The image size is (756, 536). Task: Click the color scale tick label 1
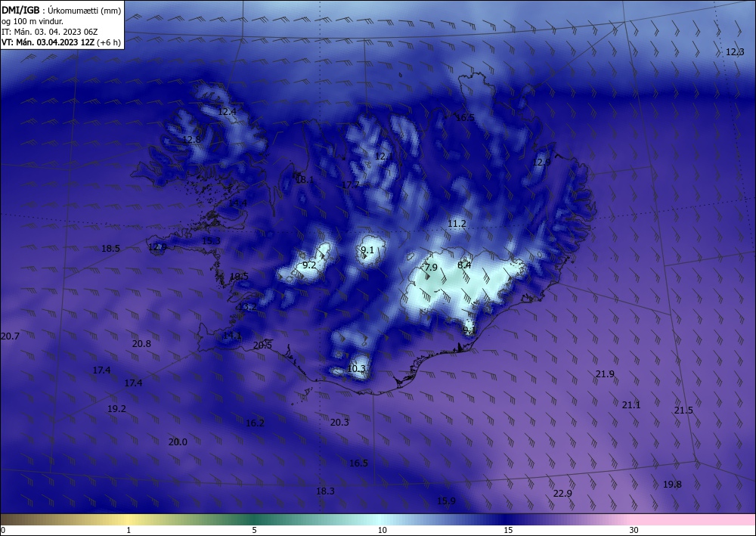pos(129,530)
